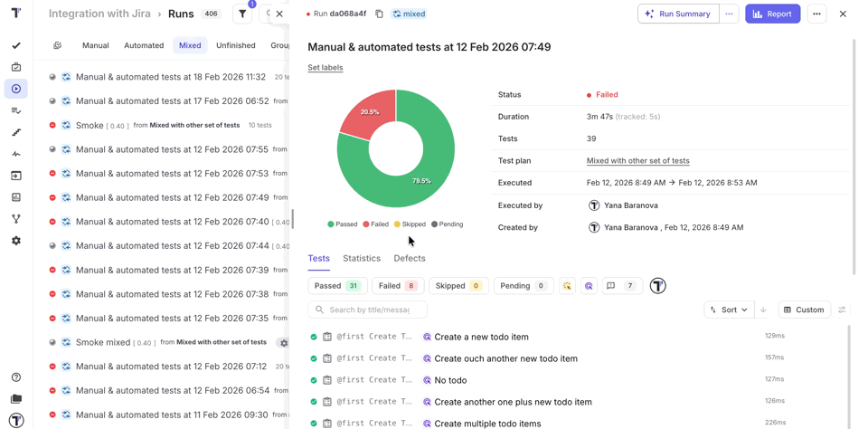
Task: Toggle the Passed status filter
Action: coord(337,286)
